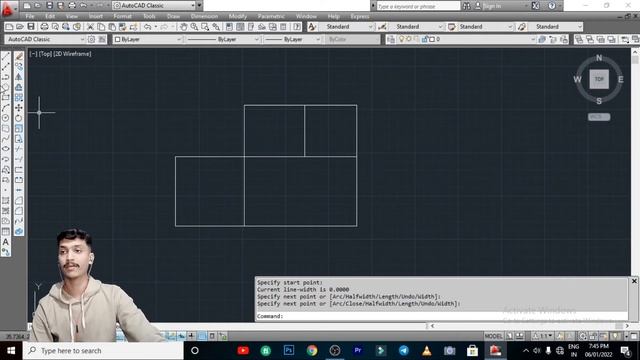
Task: Click the WCS button under ViewCube
Action: [599, 117]
